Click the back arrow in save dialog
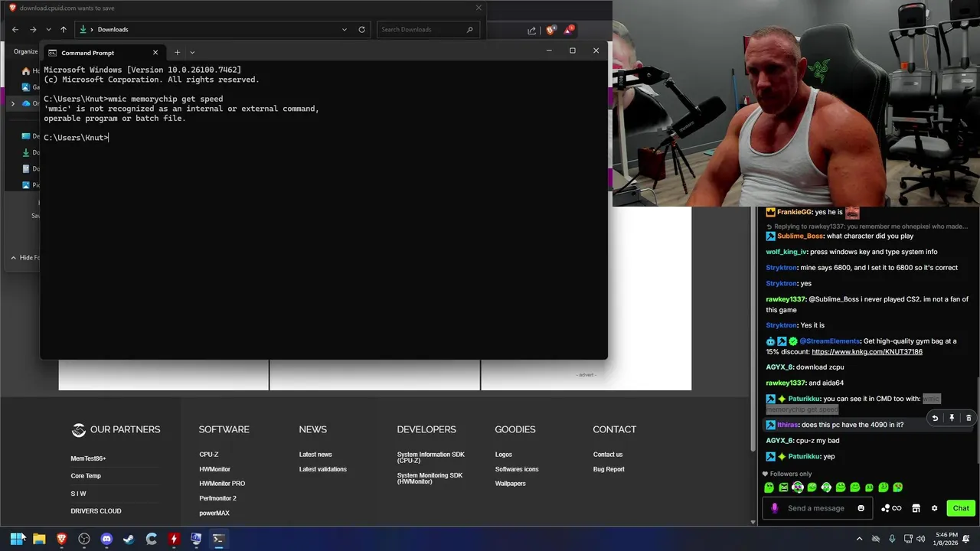Screen dimensions: 980x551 pos(15,29)
